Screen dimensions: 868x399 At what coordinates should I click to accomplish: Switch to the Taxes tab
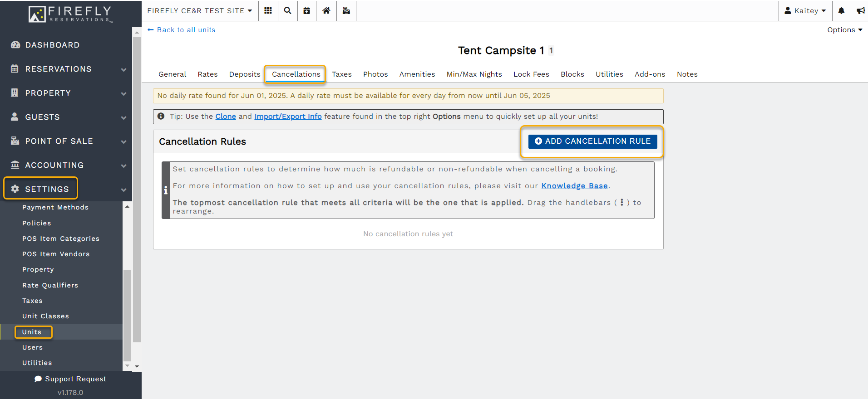point(342,74)
